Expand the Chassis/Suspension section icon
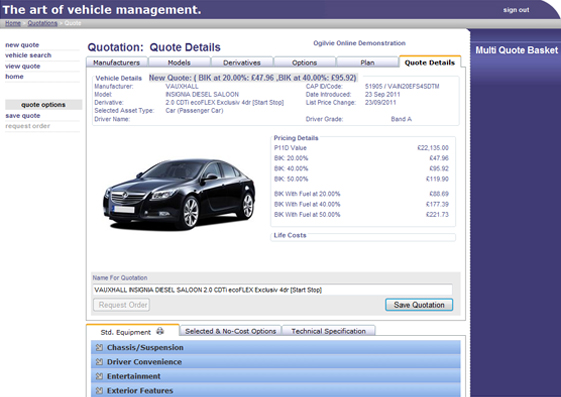561x397 pixels. coord(99,347)
